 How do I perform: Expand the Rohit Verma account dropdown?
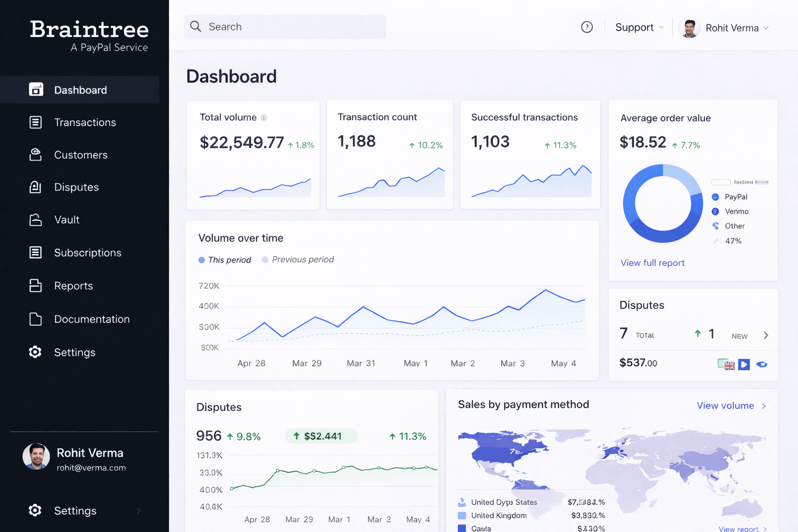pos(737,28)
